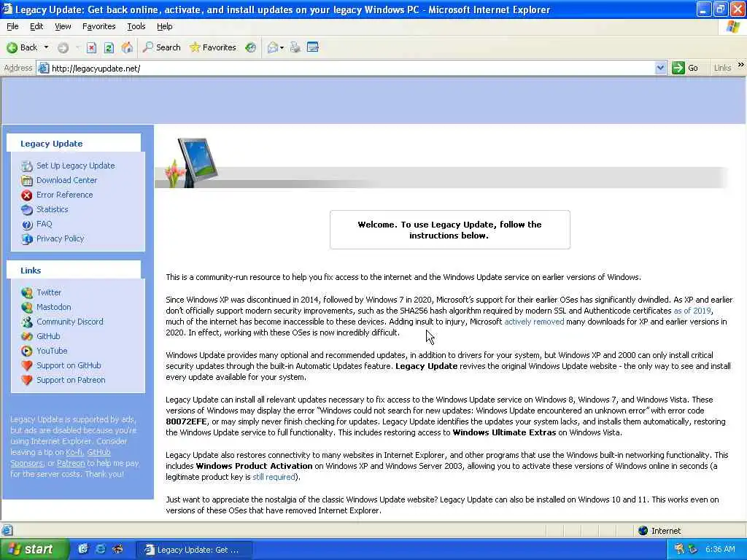
Task: Click the Privacy Policy info icon
Action: click(x=27, y=239)
